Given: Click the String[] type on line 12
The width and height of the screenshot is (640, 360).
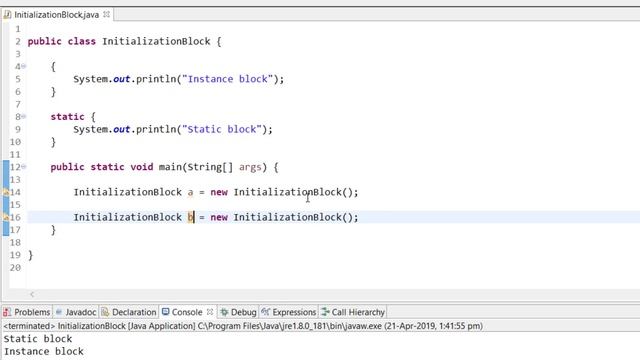Looking at the screenshot, I should coord(210,167).
